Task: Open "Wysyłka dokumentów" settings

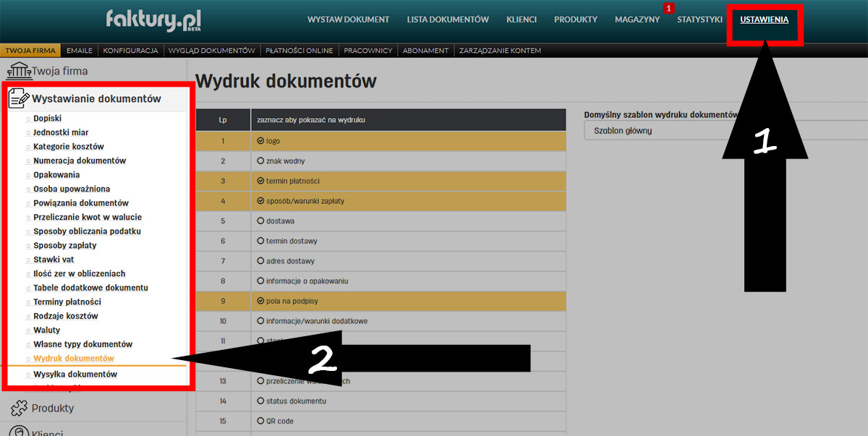Action: (x=75, y=374)
